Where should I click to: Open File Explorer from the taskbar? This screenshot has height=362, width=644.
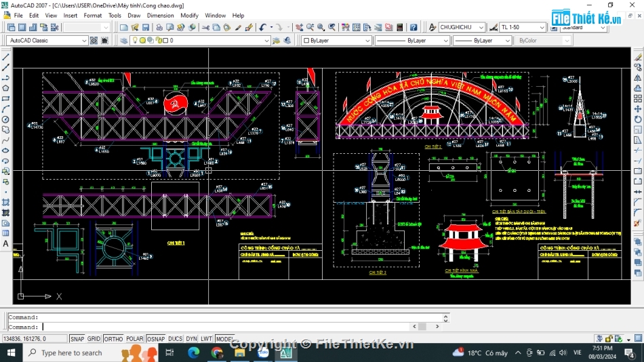coord(240,353)
